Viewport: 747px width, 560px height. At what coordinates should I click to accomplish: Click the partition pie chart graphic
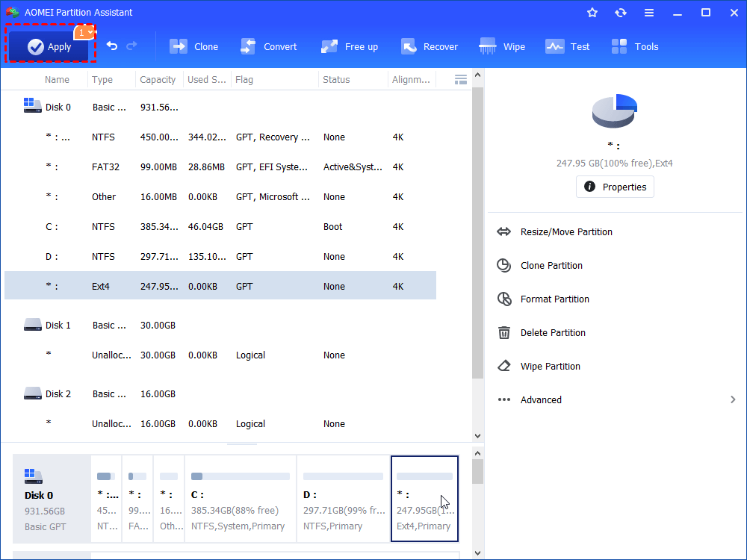pyautogui.click(x=615, y=111)
